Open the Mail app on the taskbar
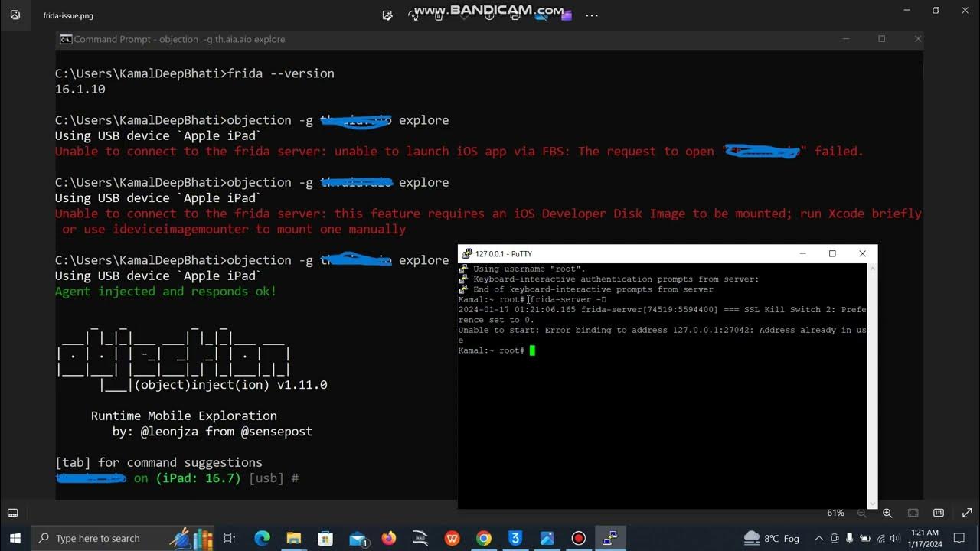The image size is (980, 551). pyautogui.click(x=358, y=538)
